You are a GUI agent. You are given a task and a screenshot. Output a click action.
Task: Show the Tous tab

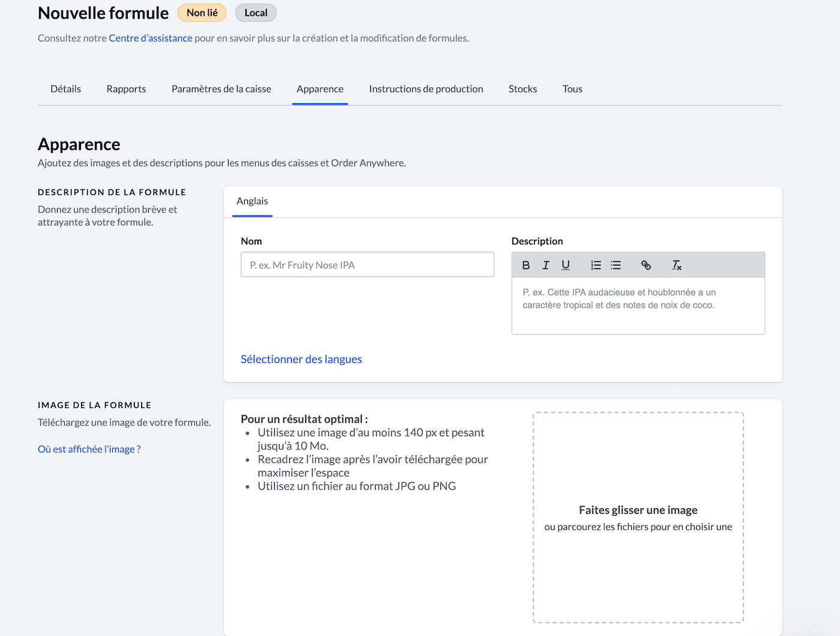572,89
